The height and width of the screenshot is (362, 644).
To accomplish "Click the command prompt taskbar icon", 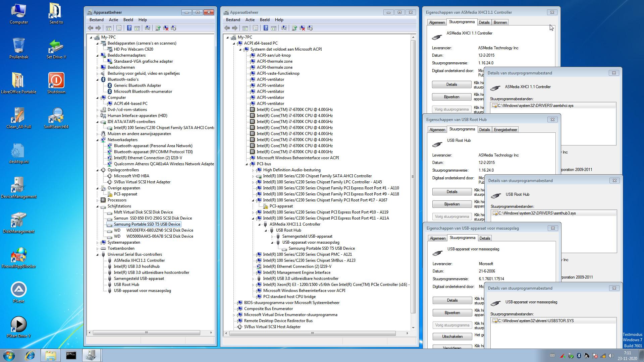I will pyautogui.click(x=71, y=355).
